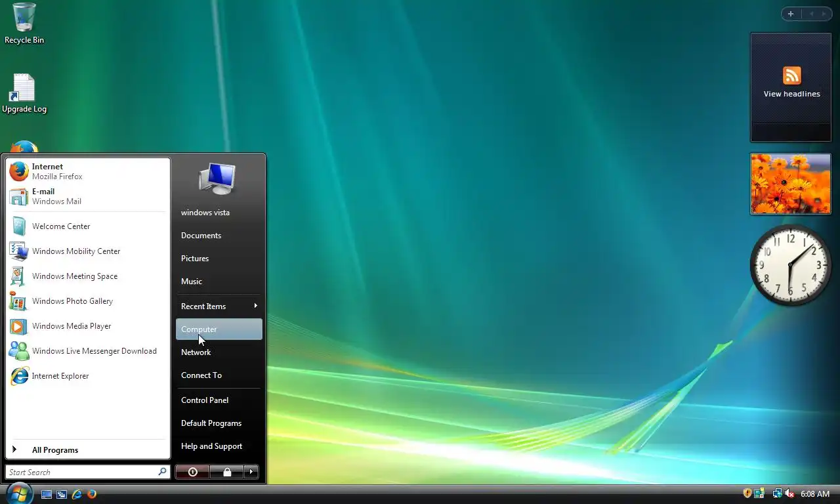This screenshot has height=504, width=840.
Task: Add a gadget with the plus button
Action: click(x=791, y=14)
